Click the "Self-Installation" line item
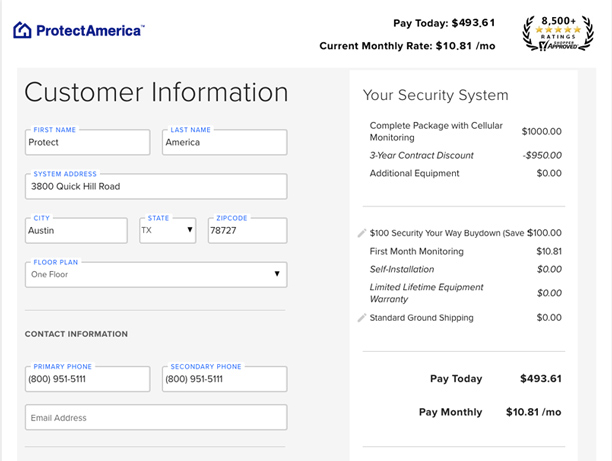612x461 pixels. (x=402, y=269)
